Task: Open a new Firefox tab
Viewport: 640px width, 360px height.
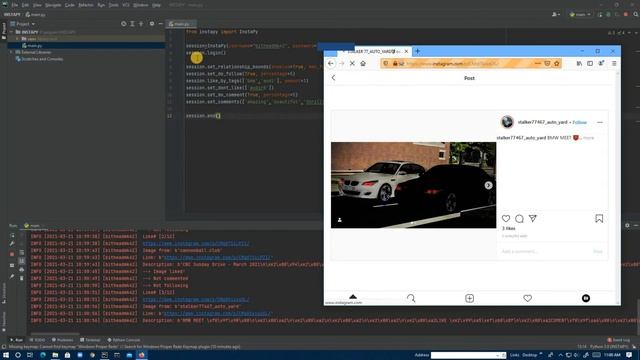Action: click(417, 51)
